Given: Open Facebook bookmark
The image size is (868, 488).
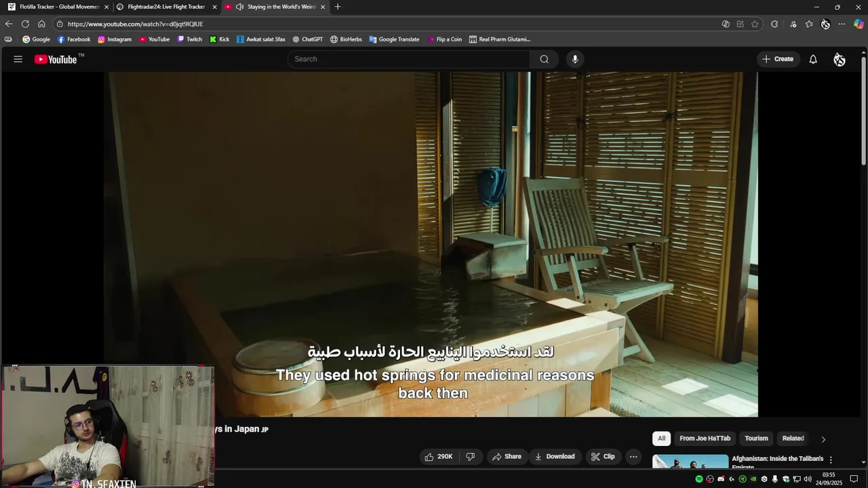Looking at the screenshot, I should tap(74, 39).
